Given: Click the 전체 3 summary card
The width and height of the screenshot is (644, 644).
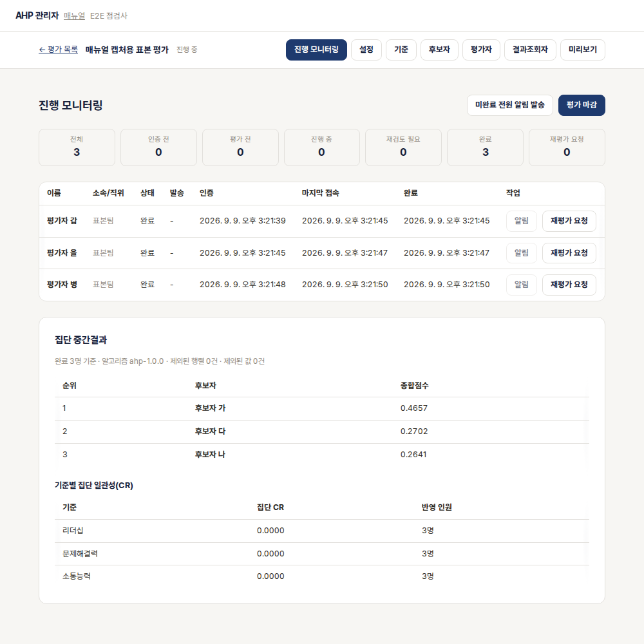Looking at the screenshot, I should click(77, 147).
